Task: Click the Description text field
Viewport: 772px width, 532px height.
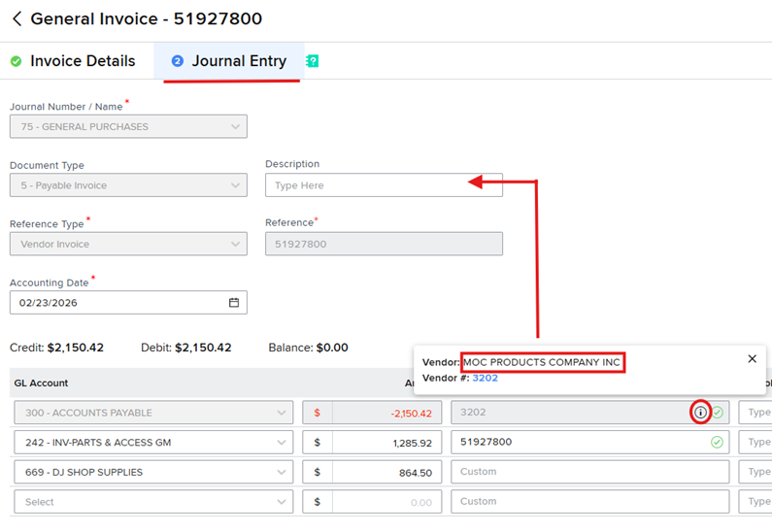Action: [384, 185]
